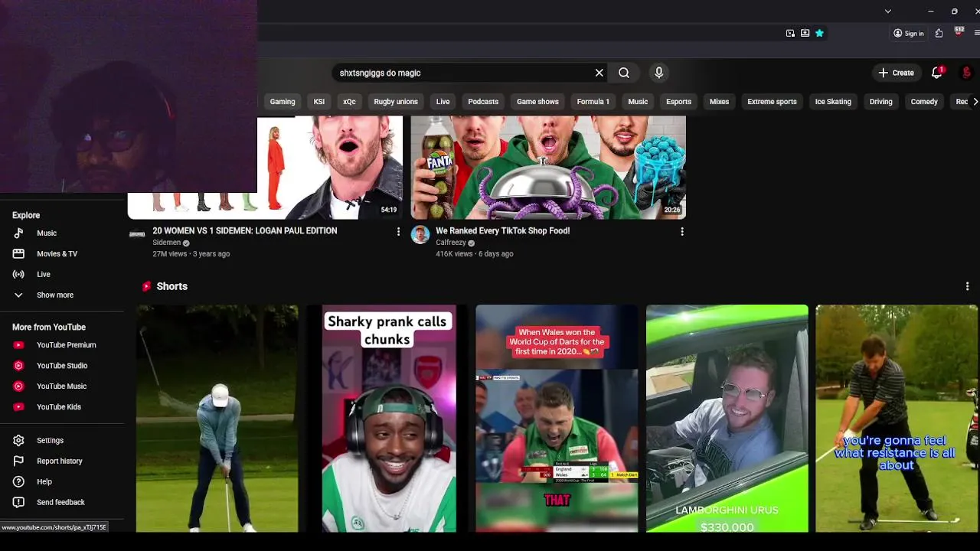Open the Wales World Cup of Darts Short
Image resolution: width=980 pixels, height=551 pixels.
(x=557, y=418)
